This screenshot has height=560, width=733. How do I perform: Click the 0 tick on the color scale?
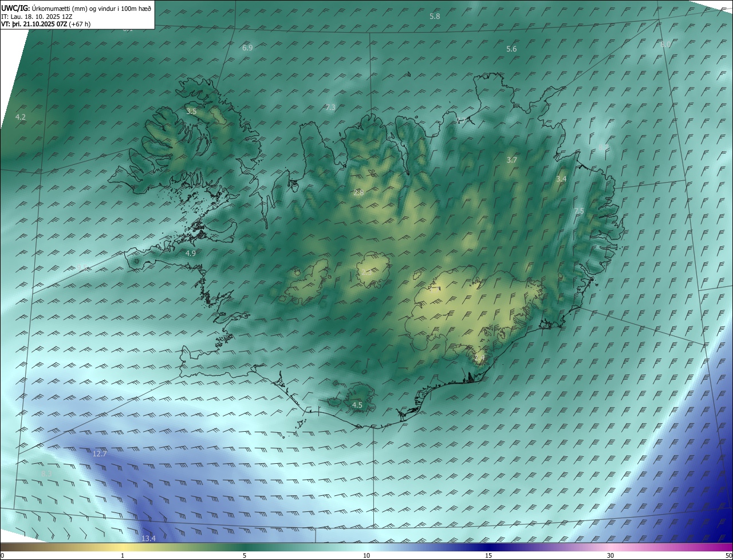point(2,555)
